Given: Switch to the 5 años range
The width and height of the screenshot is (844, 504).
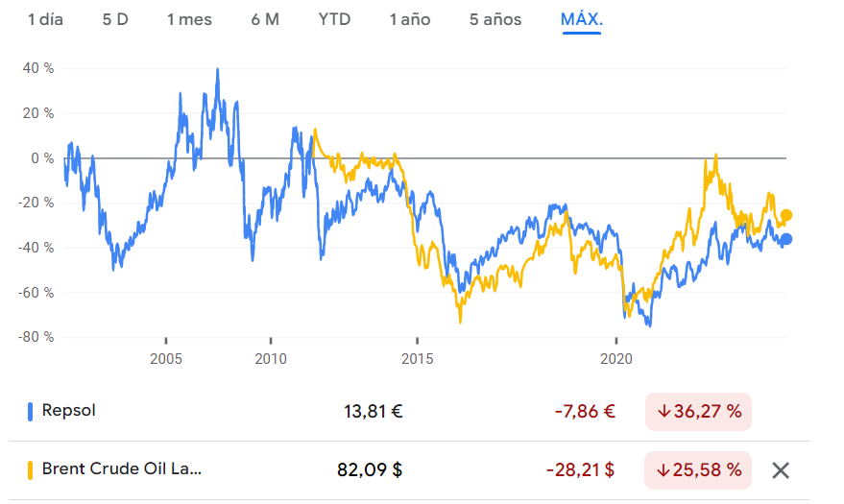Looking at the screenshot, I should pyautogui.click(x=495, y=19).
